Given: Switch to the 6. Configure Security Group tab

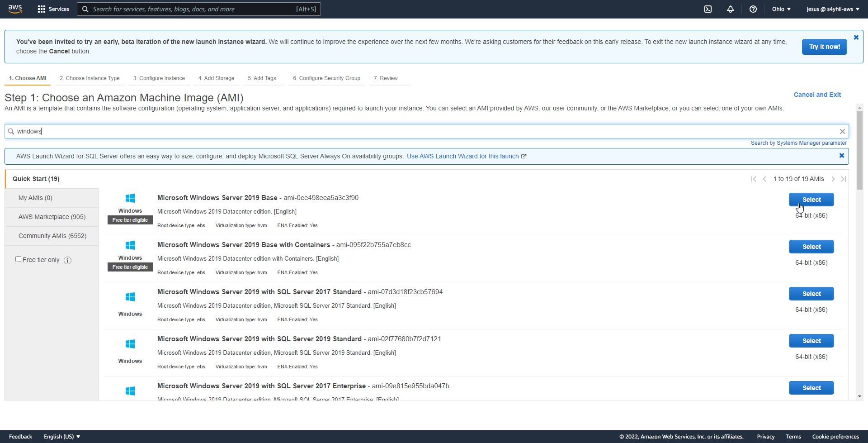Looking at the screenshot, I should coord(326,78).
